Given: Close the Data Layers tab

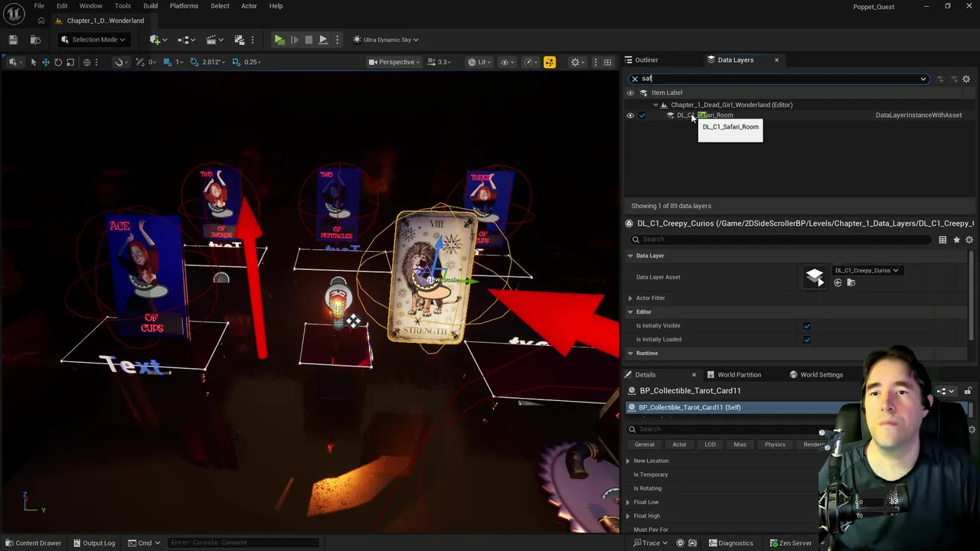Looking at the screenshot, I should tap(776, 60).
